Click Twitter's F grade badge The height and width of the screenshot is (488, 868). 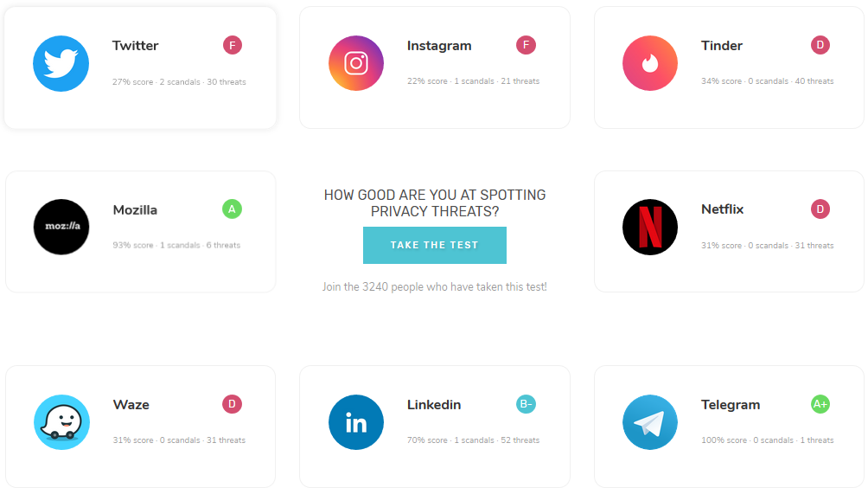click(x=232, y=45)
